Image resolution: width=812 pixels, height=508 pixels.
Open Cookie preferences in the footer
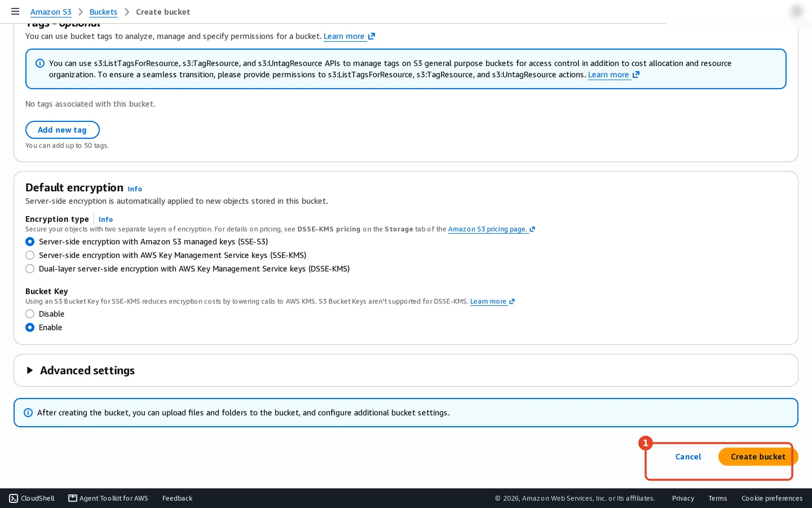(x=772, y=498)
